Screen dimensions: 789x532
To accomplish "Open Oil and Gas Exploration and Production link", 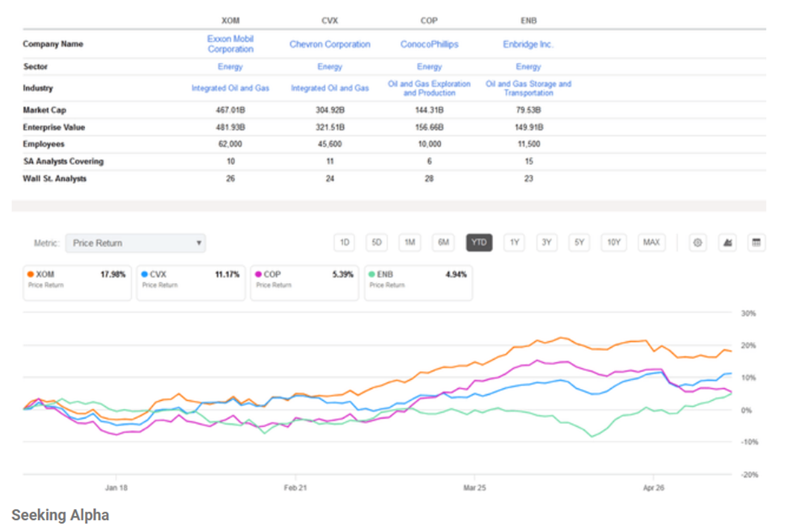I will point(429,88).
